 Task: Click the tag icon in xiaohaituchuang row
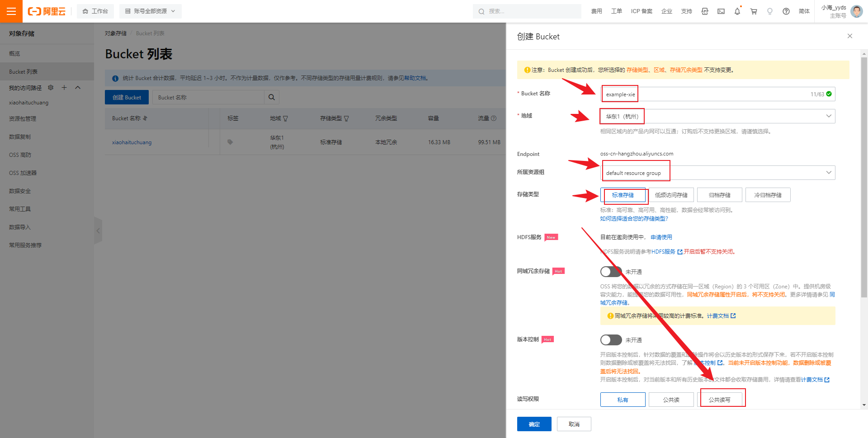pos(230,142)
